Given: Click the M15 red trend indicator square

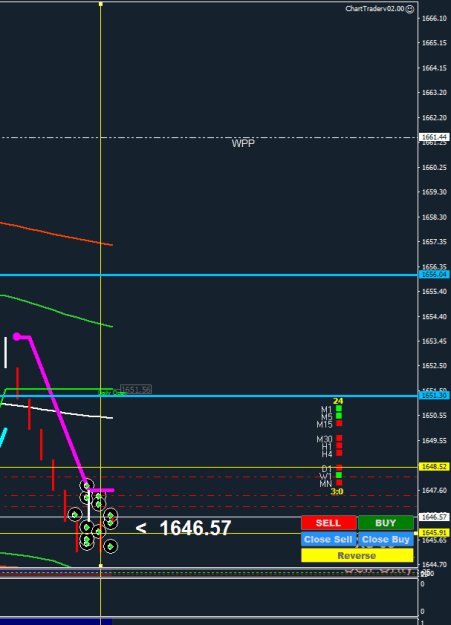Looking at the screenshot, I should pos(339,423).
